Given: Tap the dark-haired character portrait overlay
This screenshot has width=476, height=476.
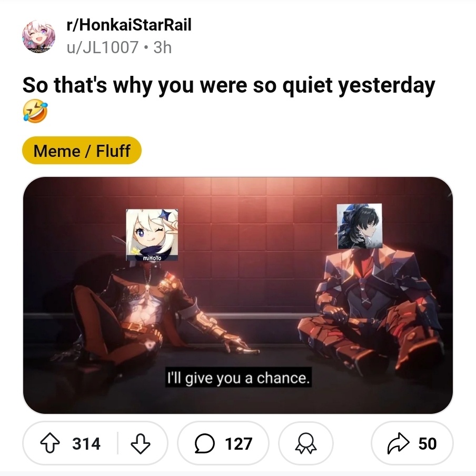Looking at the screenshot, I should pyautogui.click(x=360, y=226).
